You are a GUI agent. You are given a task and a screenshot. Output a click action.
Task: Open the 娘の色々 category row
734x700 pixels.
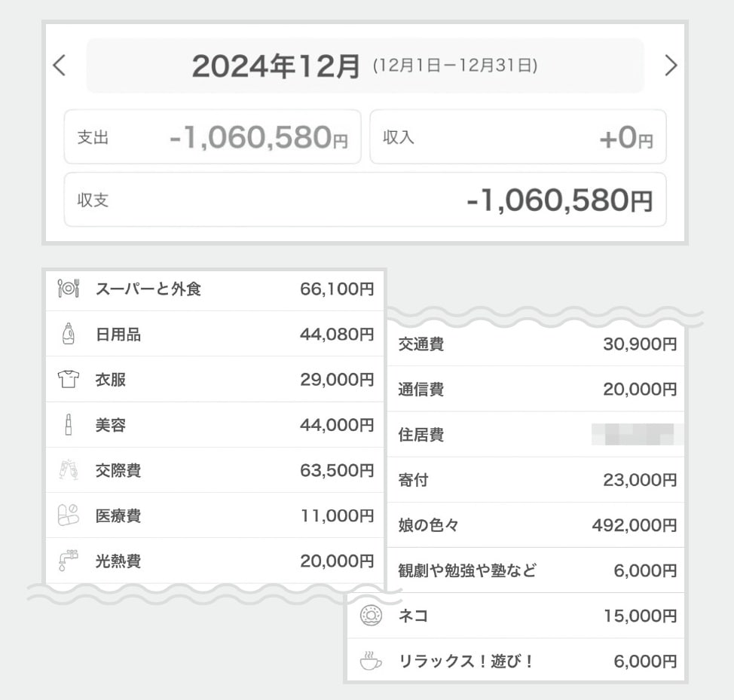(x=536, y=525)
